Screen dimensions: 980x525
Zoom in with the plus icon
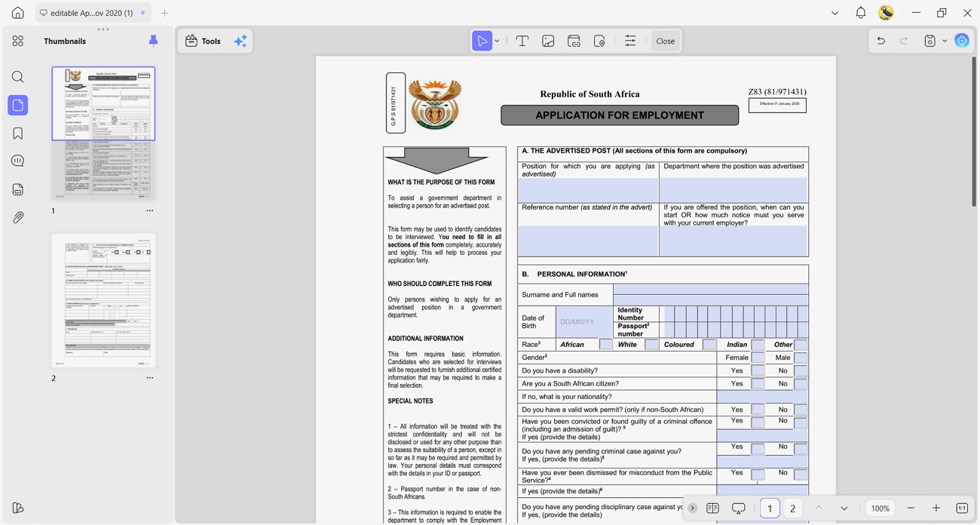tap(936, 508)
